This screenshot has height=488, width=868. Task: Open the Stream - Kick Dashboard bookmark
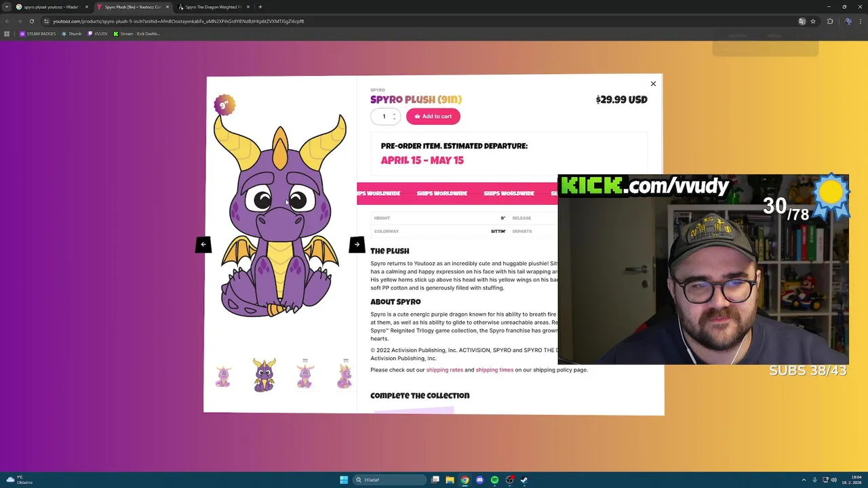point(137,34)
